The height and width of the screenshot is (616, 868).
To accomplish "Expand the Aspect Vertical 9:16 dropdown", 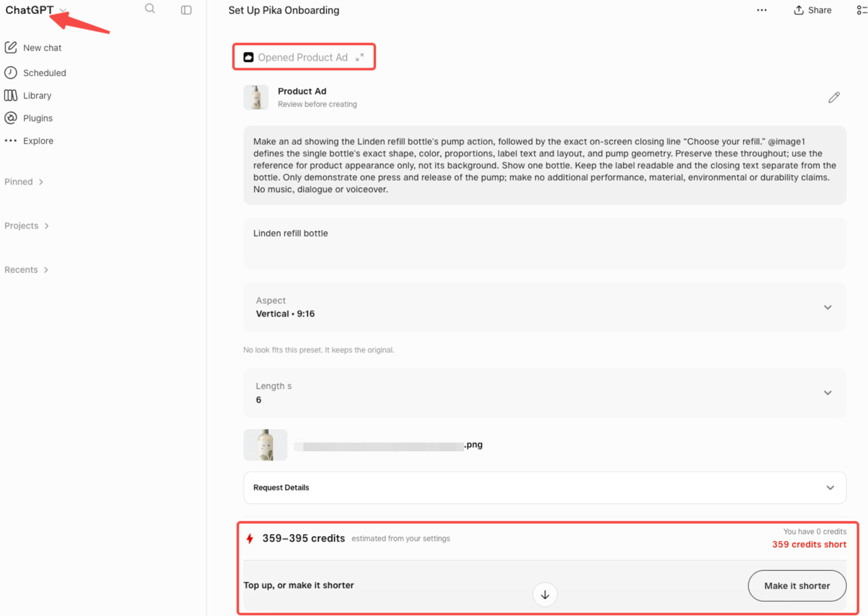I will point(544,307).
